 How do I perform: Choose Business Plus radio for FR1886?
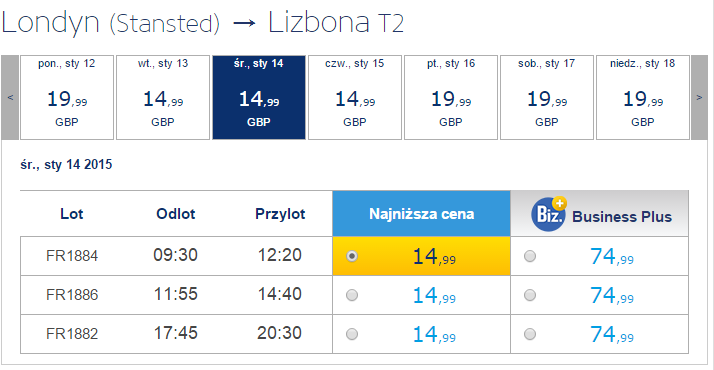pos(530,295)
